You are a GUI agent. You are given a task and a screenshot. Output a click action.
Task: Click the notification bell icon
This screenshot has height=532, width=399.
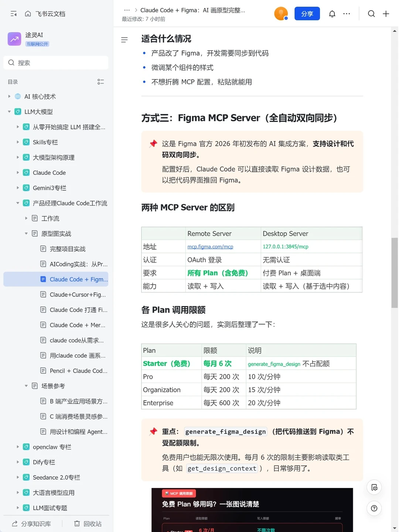click(332, 14)
